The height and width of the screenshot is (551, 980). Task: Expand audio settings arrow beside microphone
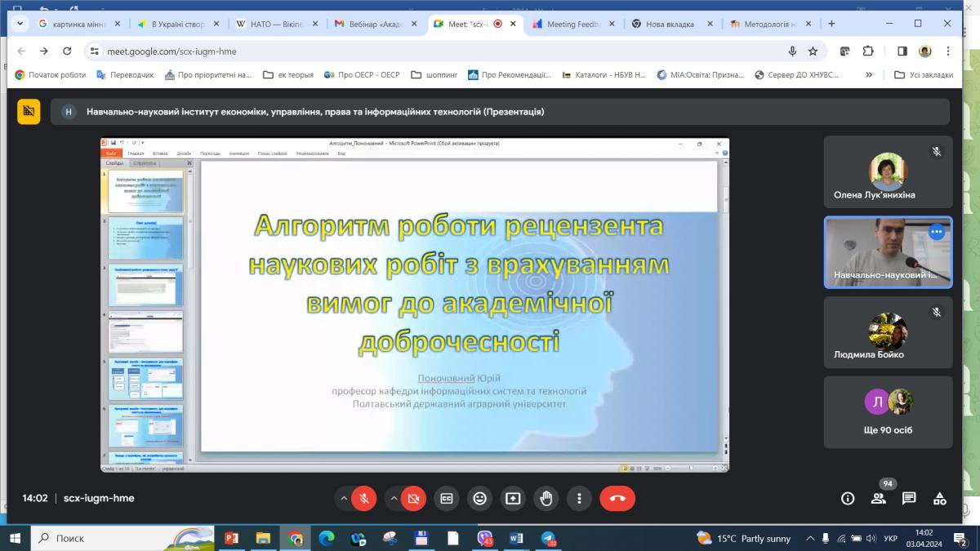(x=344, y=498)
